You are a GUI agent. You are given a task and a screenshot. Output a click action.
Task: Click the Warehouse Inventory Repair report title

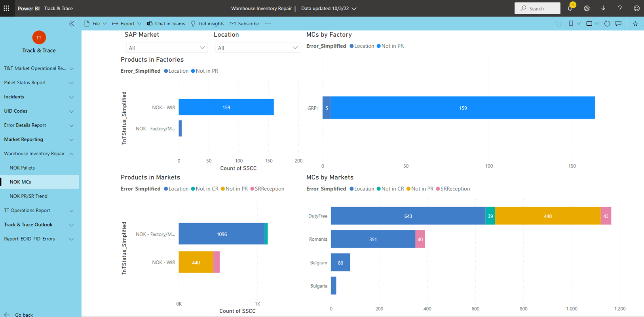[x=261, y=8]
